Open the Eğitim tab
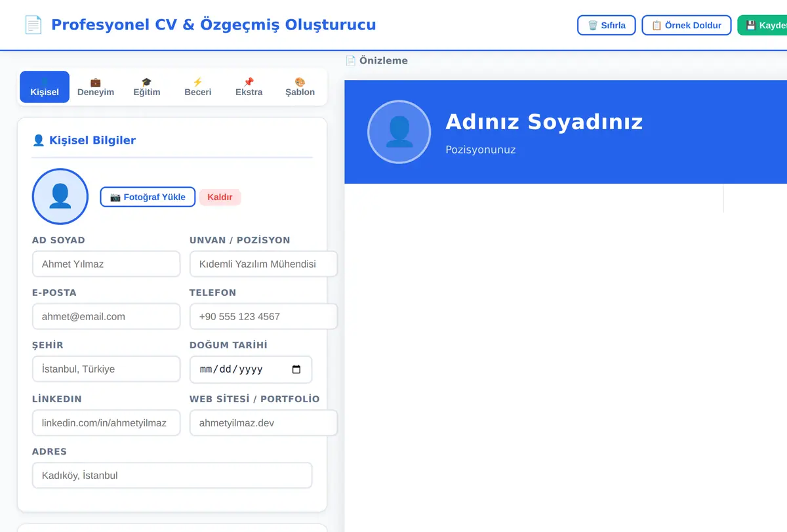 click(147, 87)
